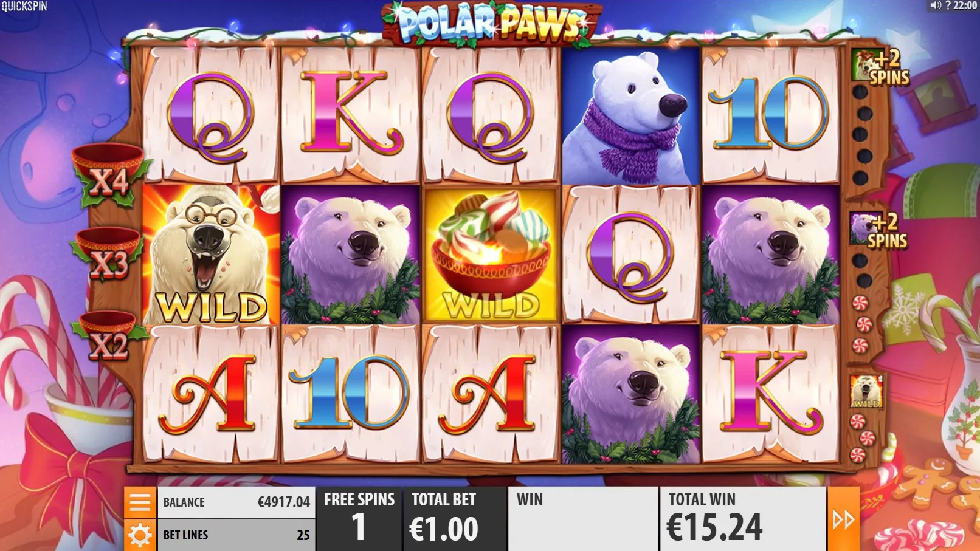
Task: Select the polar bear with purple scarf
Action: point(630,115)
